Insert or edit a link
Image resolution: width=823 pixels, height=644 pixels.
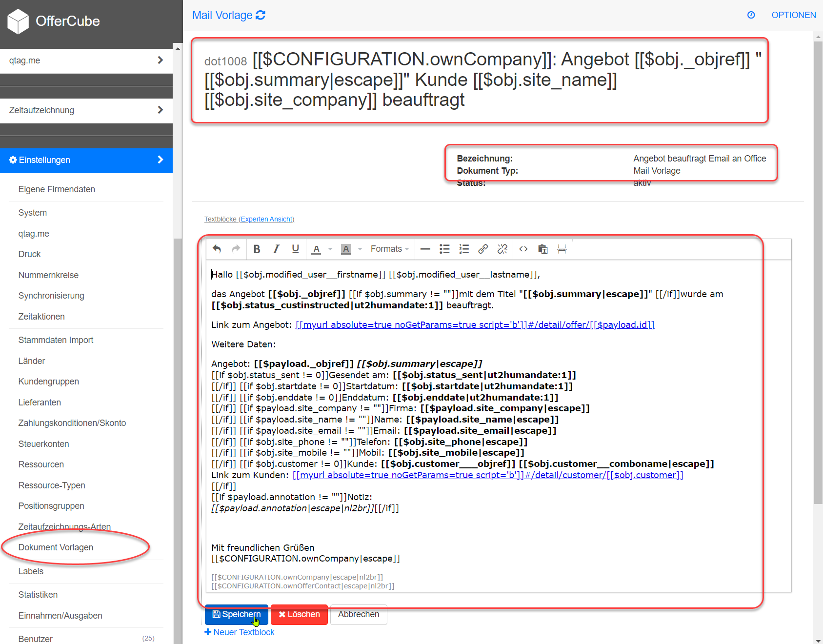pyautogui.click(x=483, y=249)
